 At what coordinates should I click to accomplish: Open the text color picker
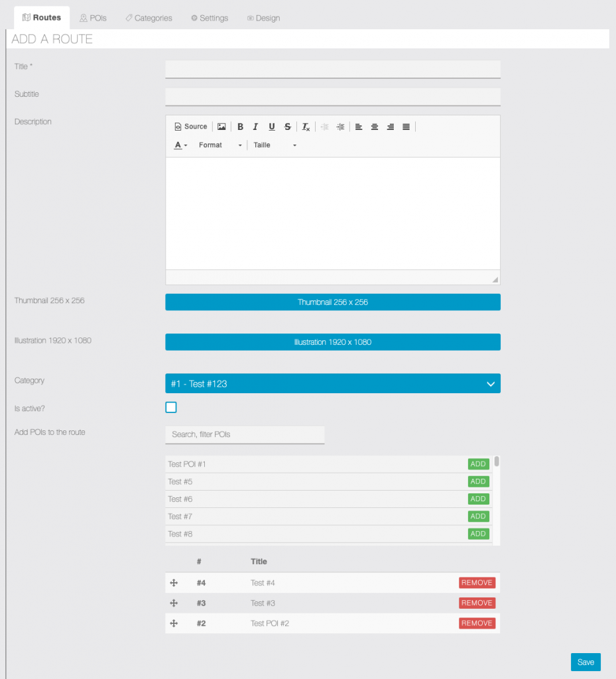click(x=181, y=145)
